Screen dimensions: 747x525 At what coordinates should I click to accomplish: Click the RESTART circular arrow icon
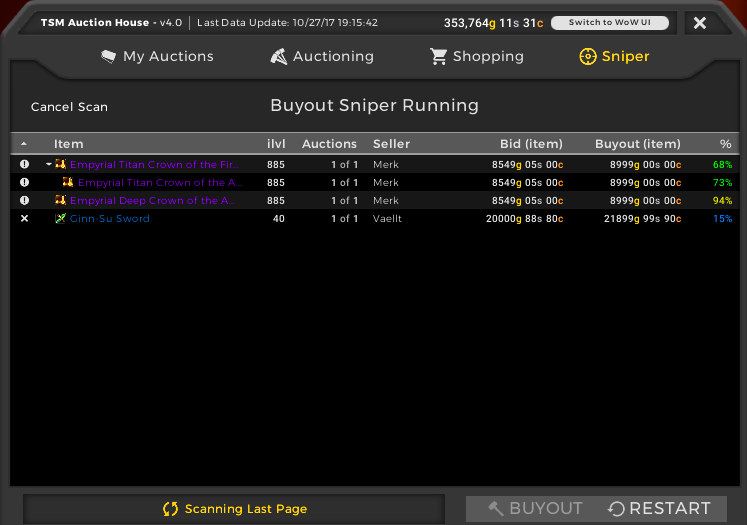tap(616, 509)
